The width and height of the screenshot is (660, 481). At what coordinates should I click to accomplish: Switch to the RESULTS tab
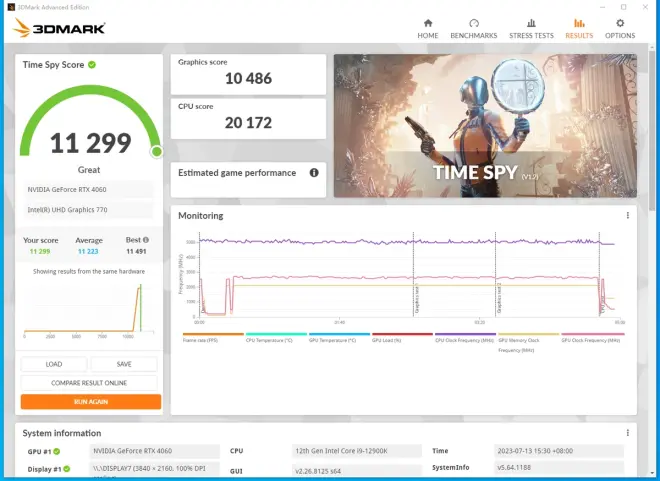(579, 28)
